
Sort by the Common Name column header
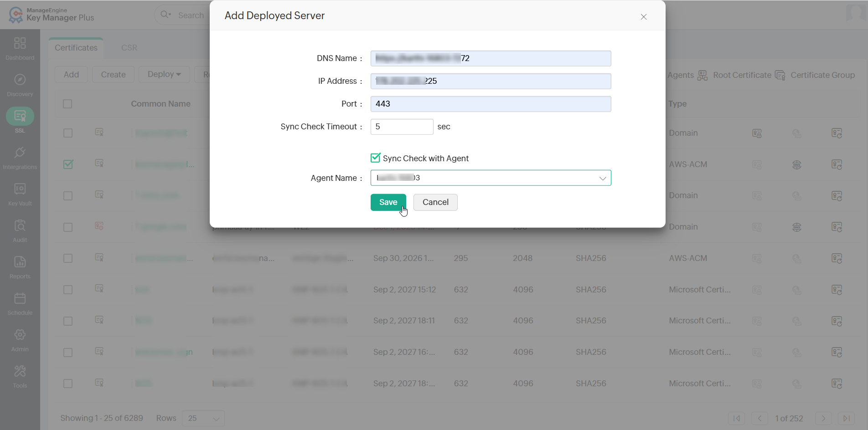tap(160, 104)
